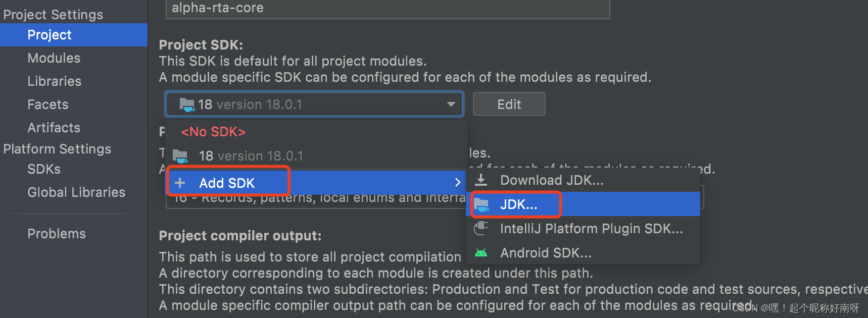Expand the Add SDK submenu chevron
868x318 pixels.
click(458, 182)
